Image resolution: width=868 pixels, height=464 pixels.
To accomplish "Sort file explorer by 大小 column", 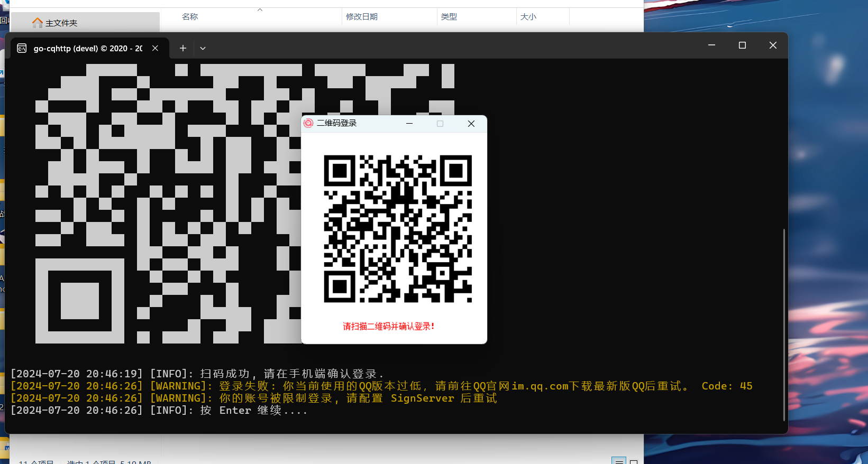I will point(528,16).
